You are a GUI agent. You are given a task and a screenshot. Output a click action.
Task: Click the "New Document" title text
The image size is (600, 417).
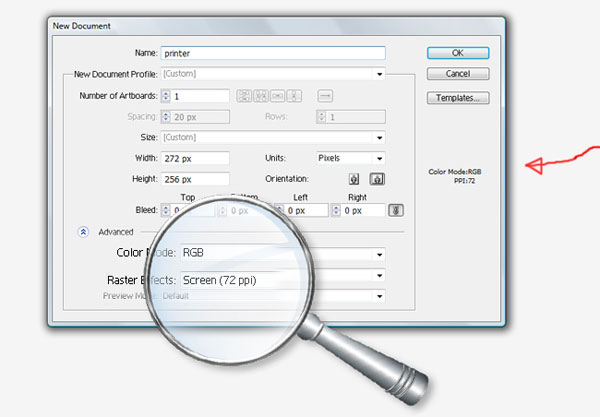coord(82,26)
